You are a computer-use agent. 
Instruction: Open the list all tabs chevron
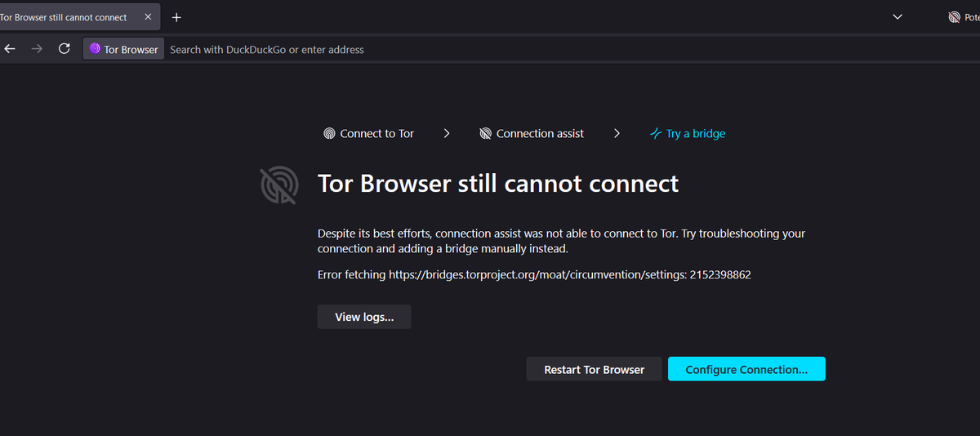click(898, 17)
